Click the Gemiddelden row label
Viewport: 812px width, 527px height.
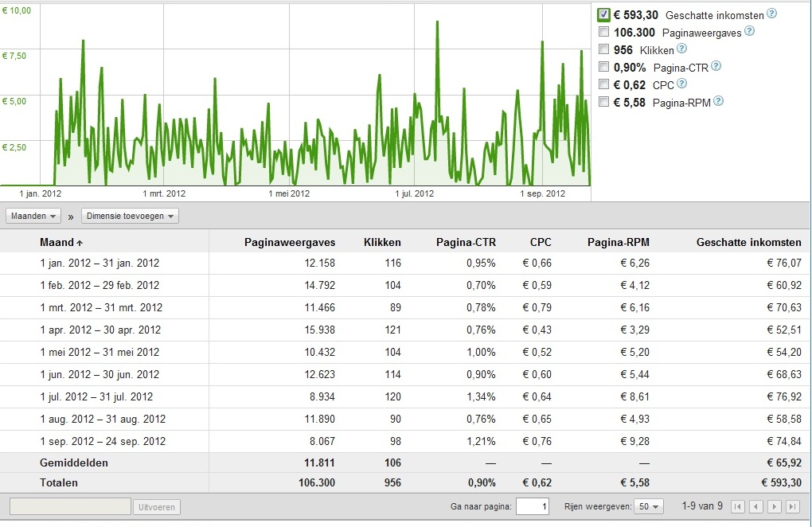click(74, 463)
